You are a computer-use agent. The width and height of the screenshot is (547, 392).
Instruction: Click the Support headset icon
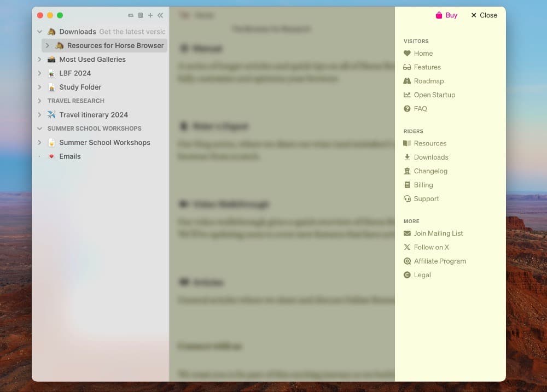[x=407, y=199]
